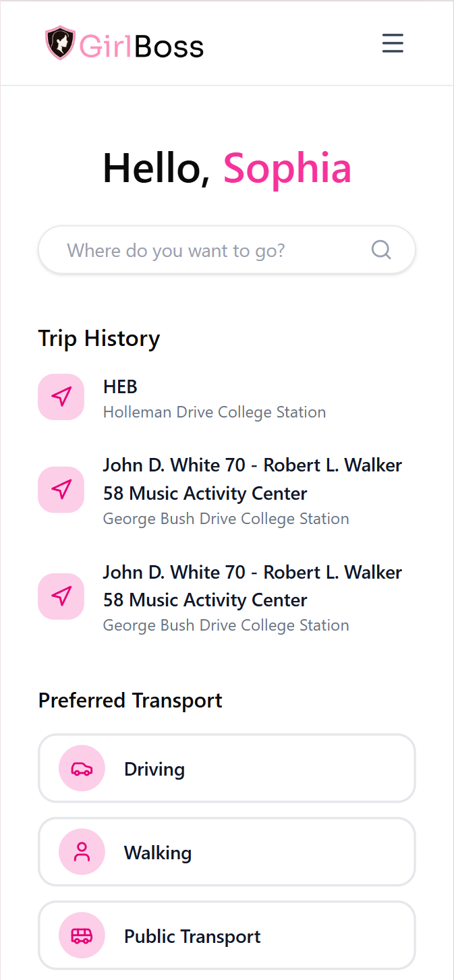Screen dimensions: 454x980
Task: Open the HEB trip history entry
Action: [x=120, y=387]
